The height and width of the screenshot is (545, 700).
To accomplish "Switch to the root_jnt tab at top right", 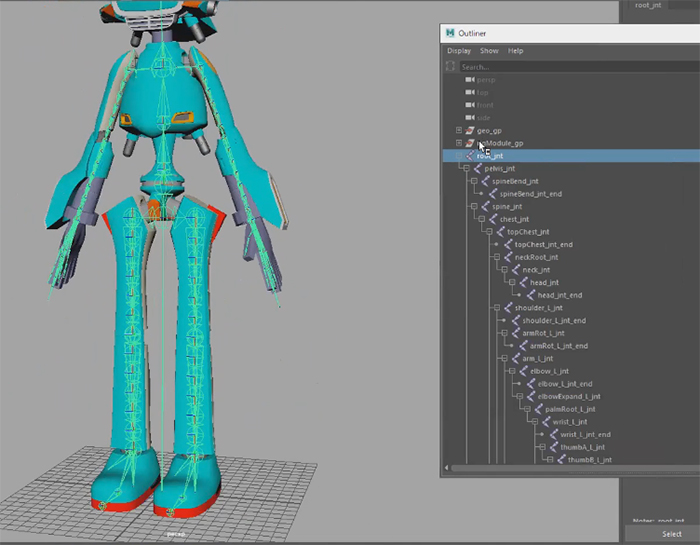I will tap(648, 5).
